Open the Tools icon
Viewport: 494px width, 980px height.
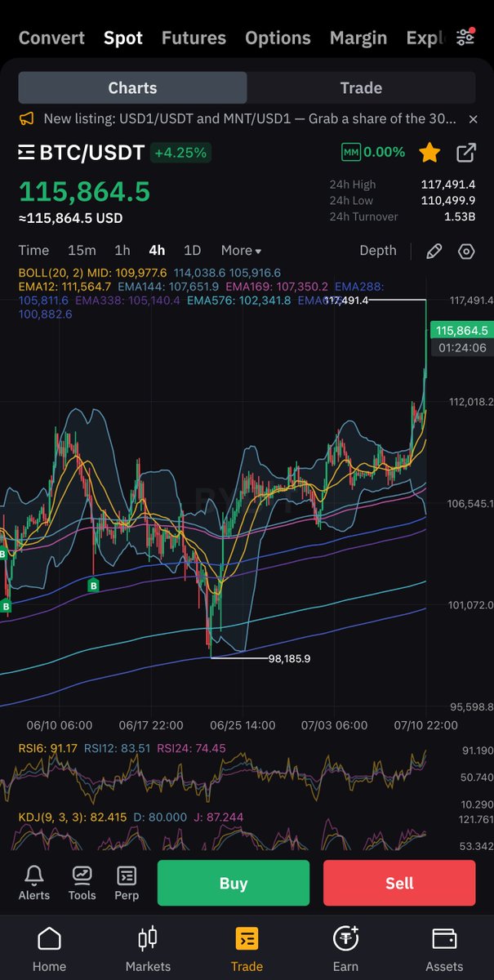click(x=82, y=883)
